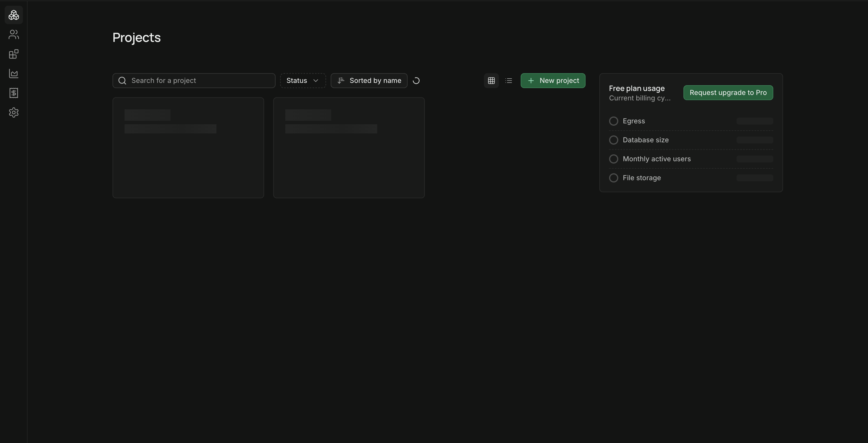Focus the Search for a project field

click(x=194, y=81)
